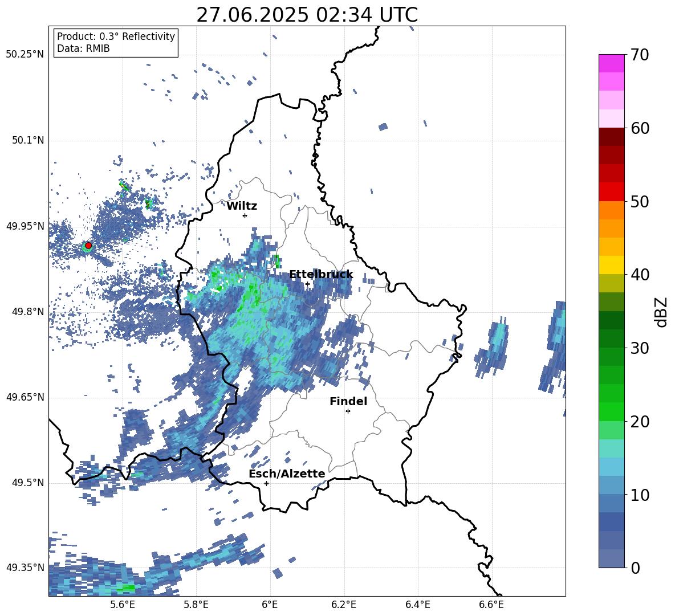Click the Esch/Alzette city label
The image size is (675, 616).
(287, 474)
